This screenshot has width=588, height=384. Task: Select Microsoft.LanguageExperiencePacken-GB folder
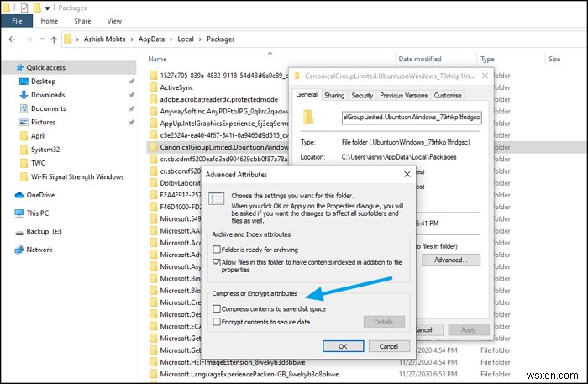[x=249, y=374]
